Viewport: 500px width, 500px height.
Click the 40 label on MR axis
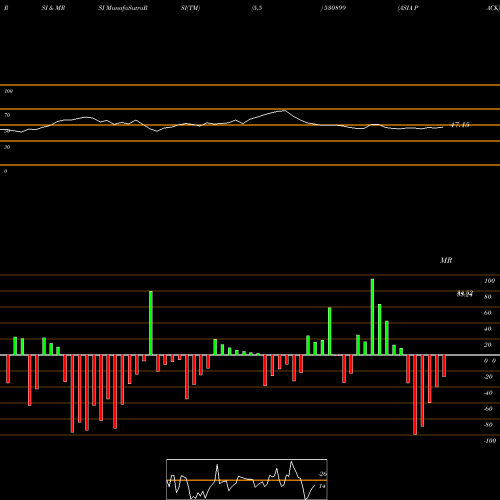488,329
